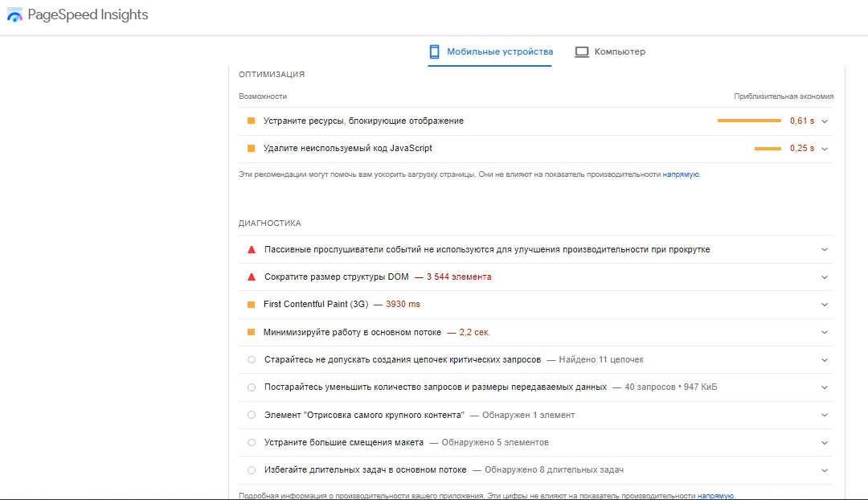The image size is (868, 500).
Task: Click orange square beside unused JavaScript audit
Action: [251, 148]
